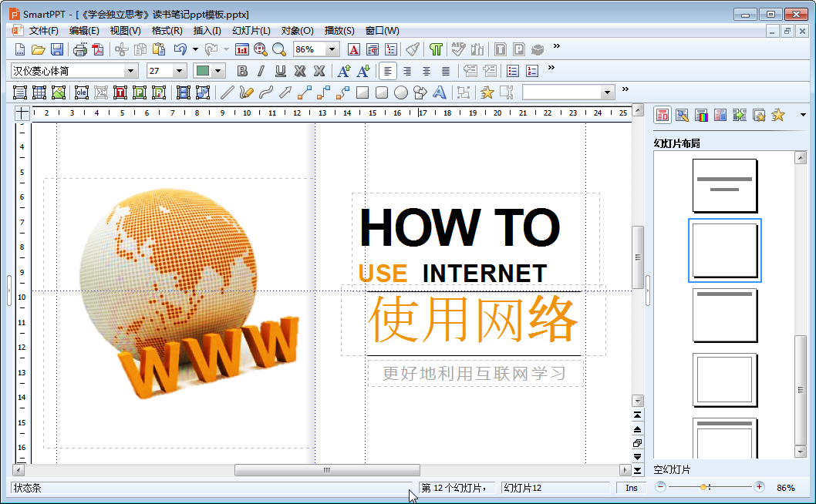Image resolution: width=816 pixels, height=504 pixels.
Task: Toggle italic formatting
Action: [261, 71]
